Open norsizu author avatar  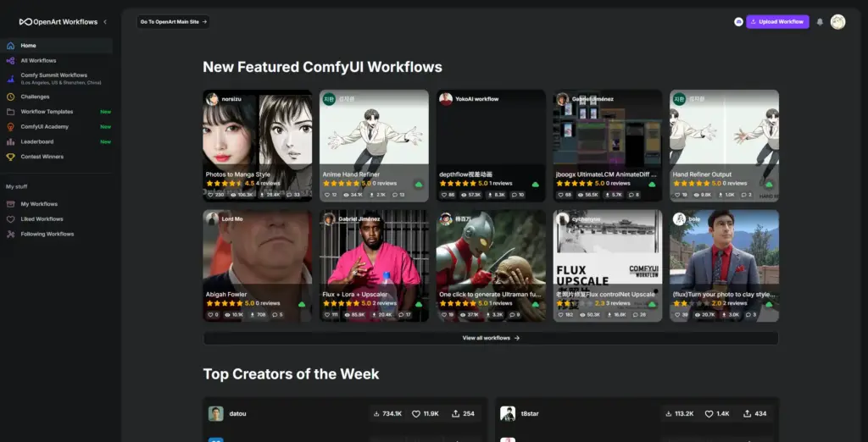(x=212, y=99)
